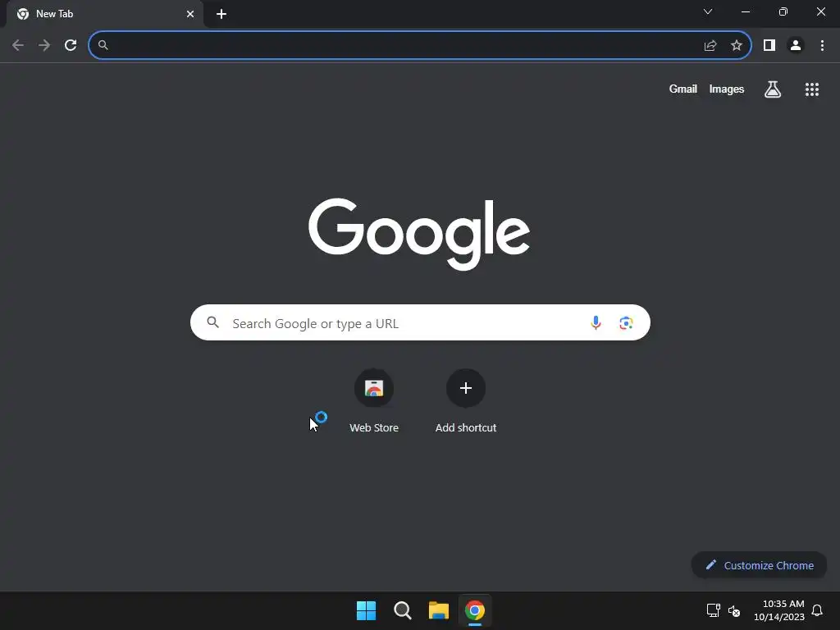Open Search Labs flask icon
This screenshot has height=630, width=840.
click(773, 89)
